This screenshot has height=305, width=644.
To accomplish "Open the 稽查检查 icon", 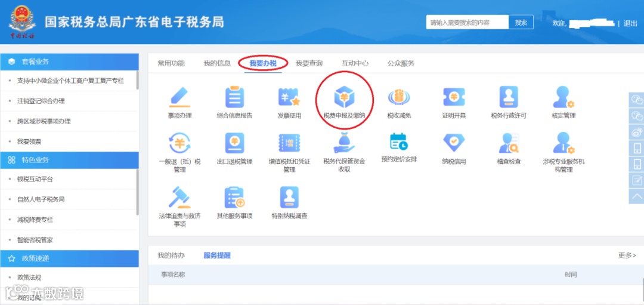I will click(509, 143).
